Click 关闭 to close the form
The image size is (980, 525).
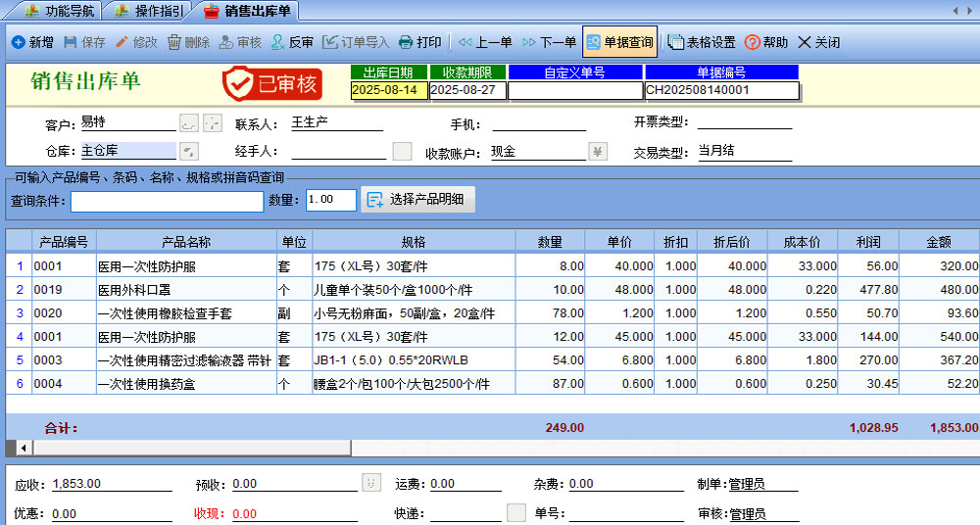[818, 42]
